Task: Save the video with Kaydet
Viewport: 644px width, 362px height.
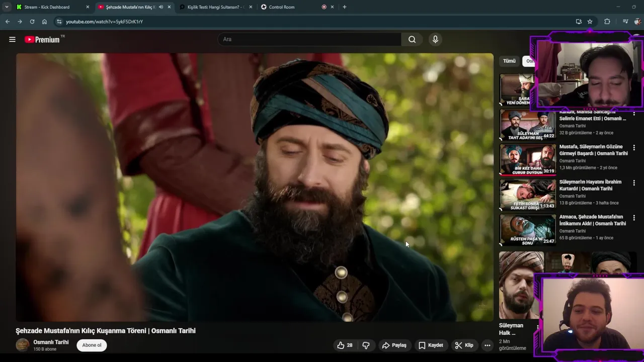Action: [431, 345]
